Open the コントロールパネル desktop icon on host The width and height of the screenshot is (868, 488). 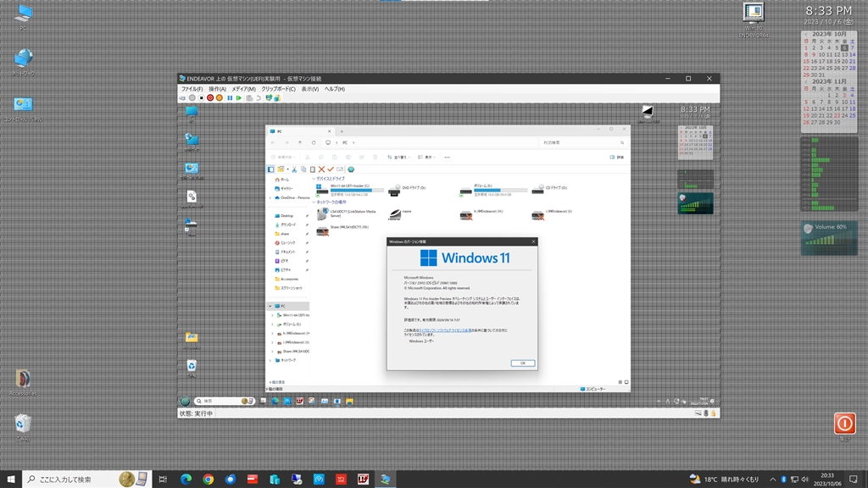23,109
